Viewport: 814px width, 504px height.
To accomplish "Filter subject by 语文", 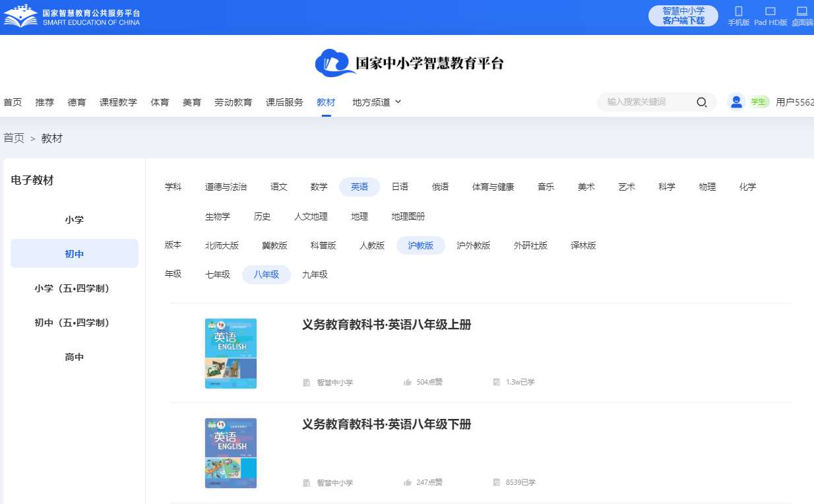I will (x=279, y=187).
